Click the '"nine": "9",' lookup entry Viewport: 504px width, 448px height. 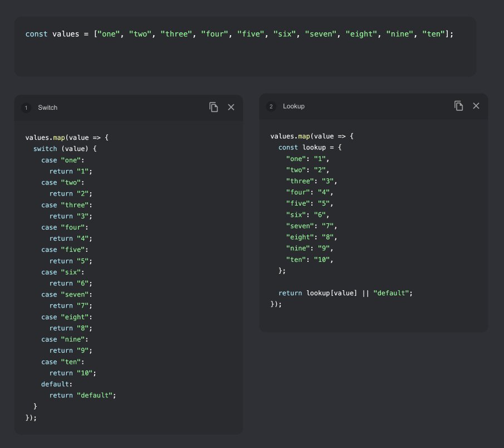(310, 248)
